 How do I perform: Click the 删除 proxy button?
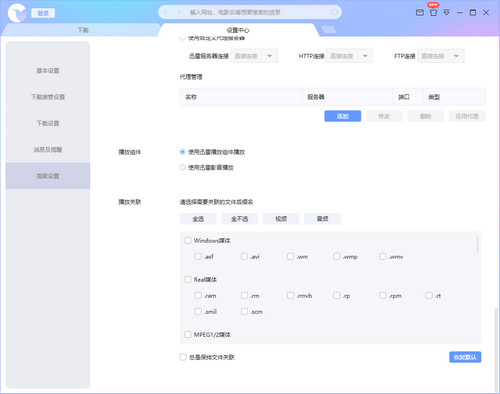coord(425,116)
